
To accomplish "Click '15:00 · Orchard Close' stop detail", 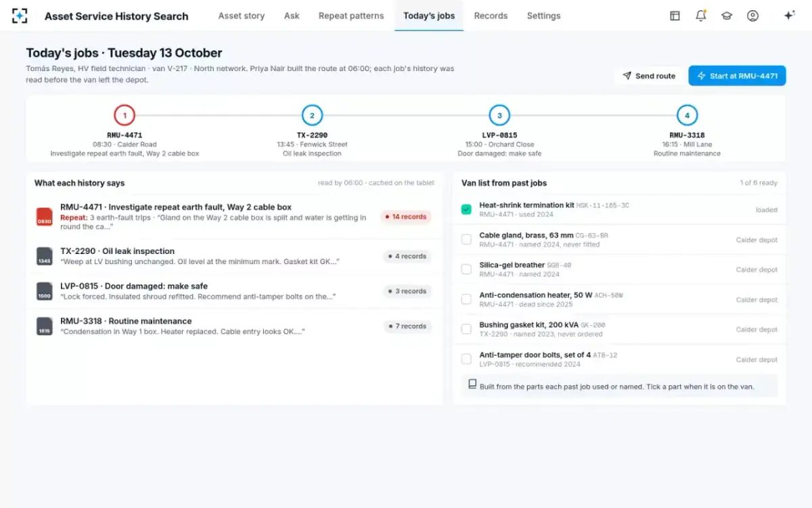I will [x=499, y=144].
